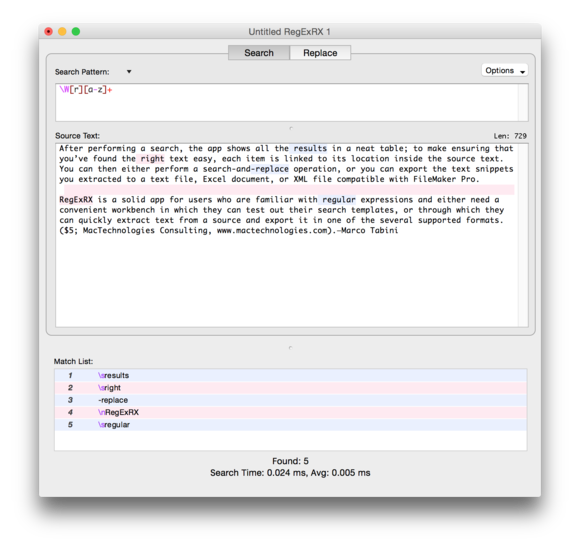The width and height of the screenshot is (580, 551).
Task: Minimize the window with the yellow button
Action: point(62,31)
